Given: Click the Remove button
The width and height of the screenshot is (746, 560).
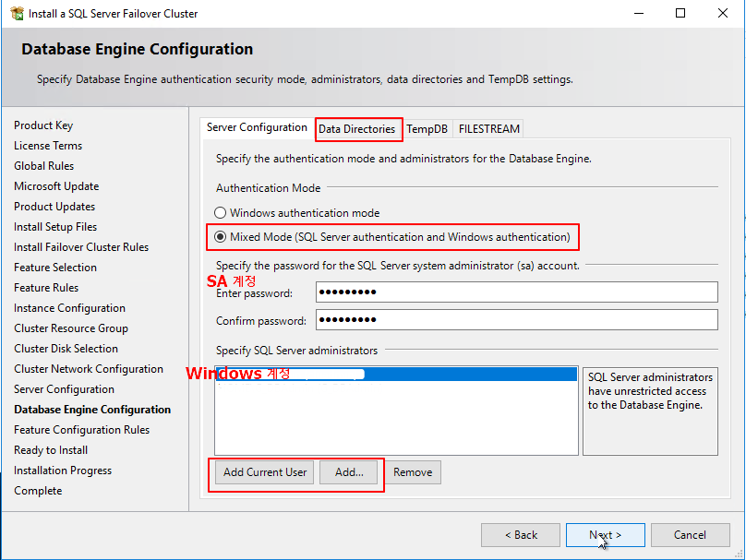Looking at the screenshot, I should [x=413, y=472].
